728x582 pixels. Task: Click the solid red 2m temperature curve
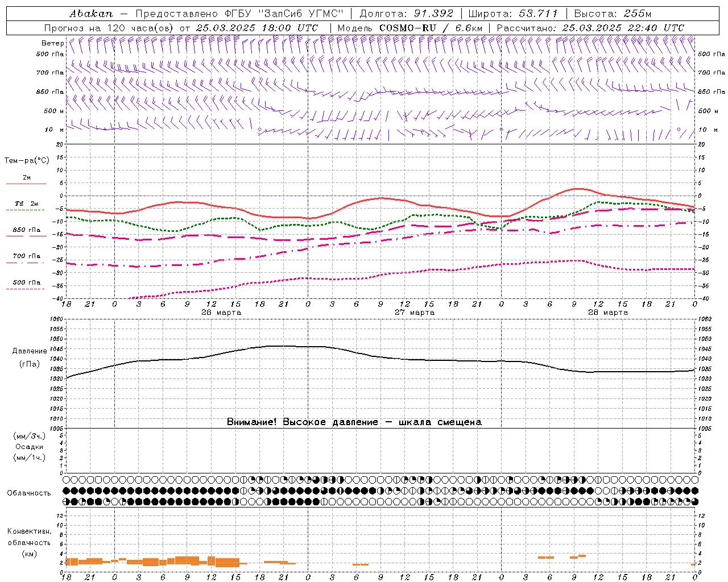(x=381, y=198)
